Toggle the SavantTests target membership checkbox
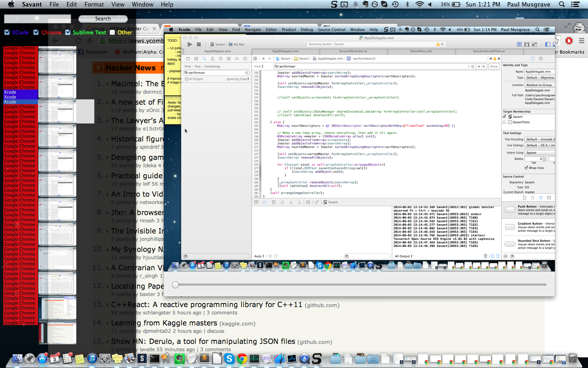 click(504, 122)
